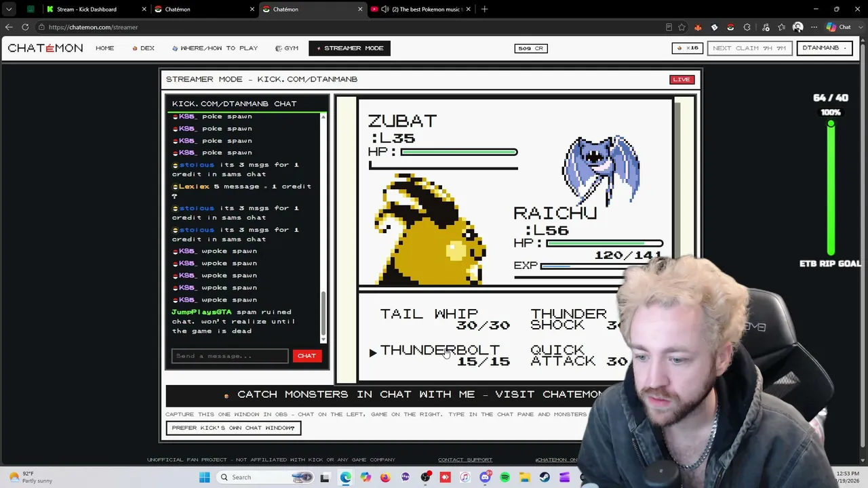Choose the Tail Whip move

pyautogui.click(x=444, y=319)
